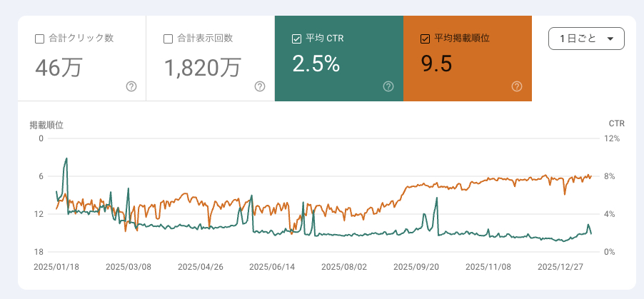Screen dimensions: 644x299
Task: Click the 4% CTR axis label
Action: click(610, 214)
